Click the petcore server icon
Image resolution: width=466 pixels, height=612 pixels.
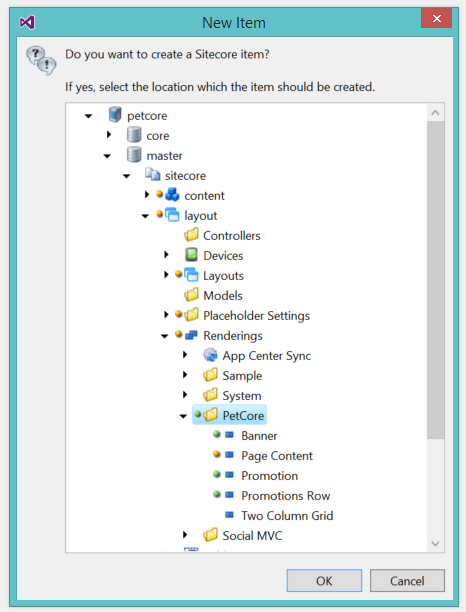[x=115, y=115]
